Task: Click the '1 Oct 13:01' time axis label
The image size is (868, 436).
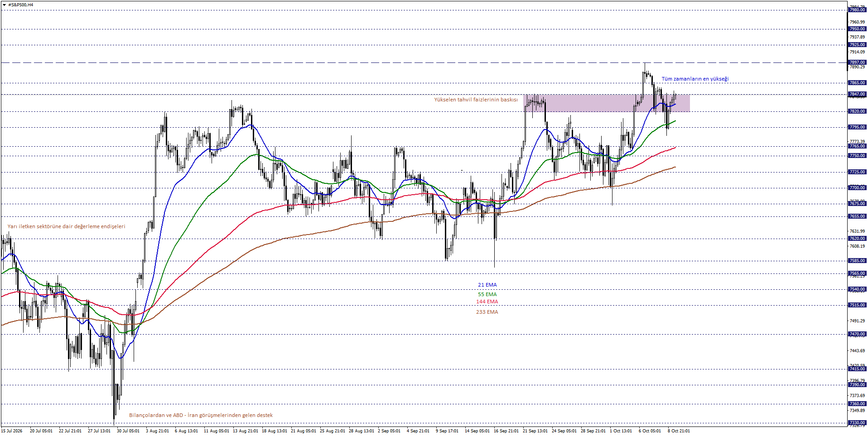Action: (x=621, y=431)
